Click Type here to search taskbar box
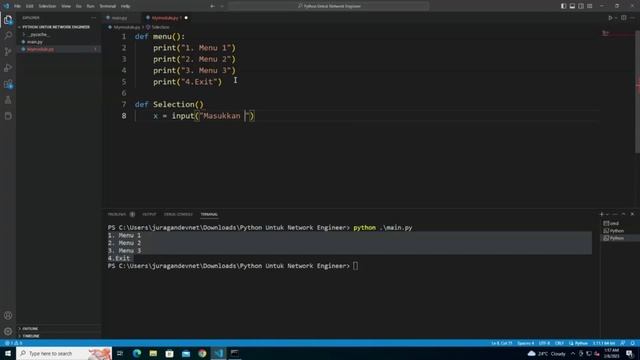 pos(64,353)
